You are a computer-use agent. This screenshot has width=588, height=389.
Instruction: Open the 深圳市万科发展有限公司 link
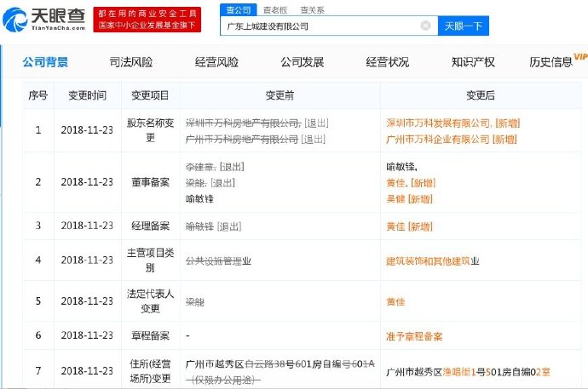point(438,123)
